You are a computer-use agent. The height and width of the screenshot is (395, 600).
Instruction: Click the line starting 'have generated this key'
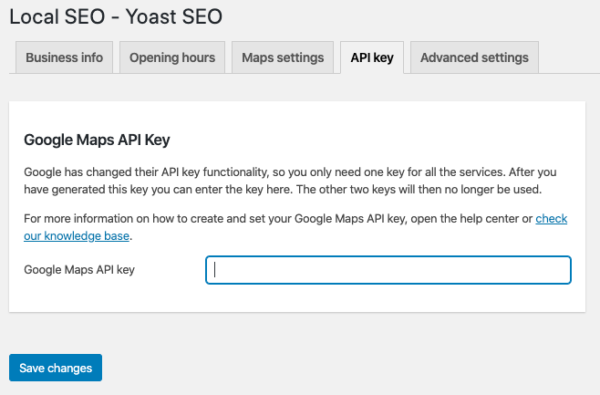[x=283, y=189]
